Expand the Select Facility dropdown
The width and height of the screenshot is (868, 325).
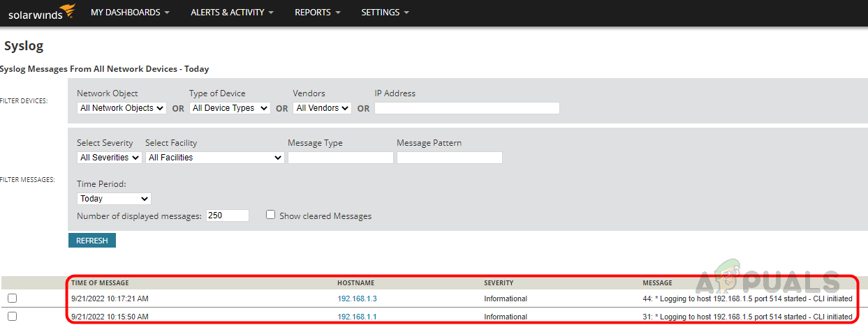click(214, 158)
